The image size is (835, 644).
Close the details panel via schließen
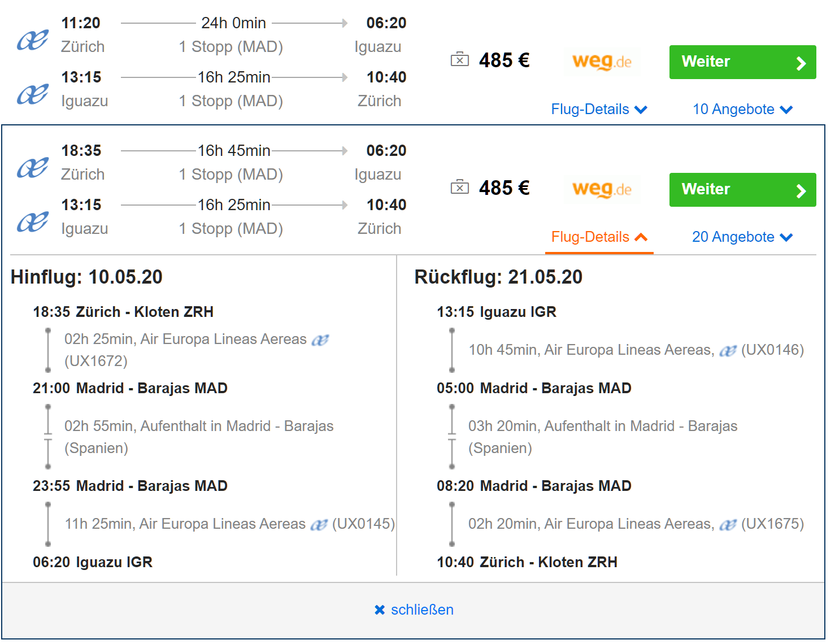tap(414, 610)
